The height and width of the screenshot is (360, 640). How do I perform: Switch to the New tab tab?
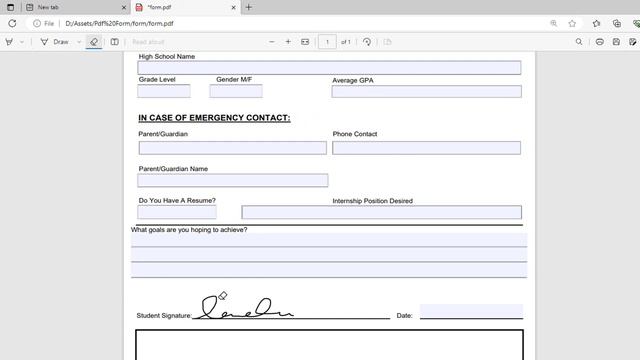point(76,7)
